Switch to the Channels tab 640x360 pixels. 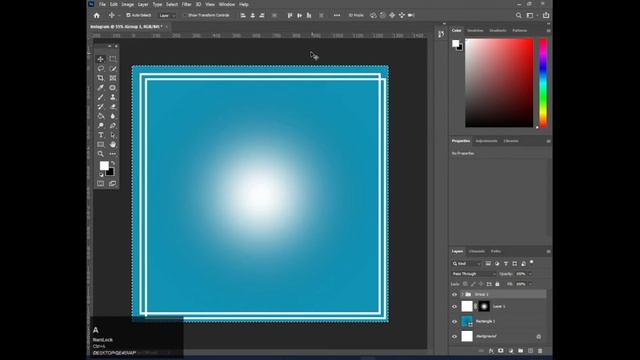coord(476,251)
